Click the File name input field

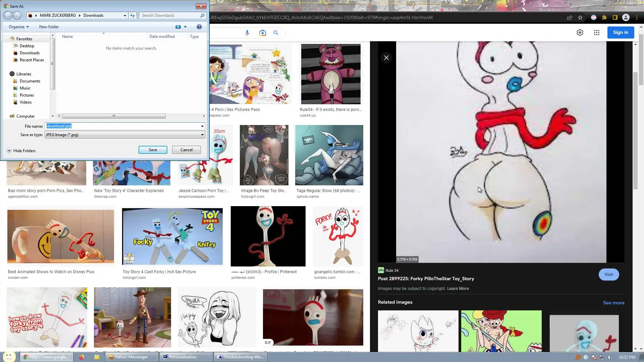point(122,126)
